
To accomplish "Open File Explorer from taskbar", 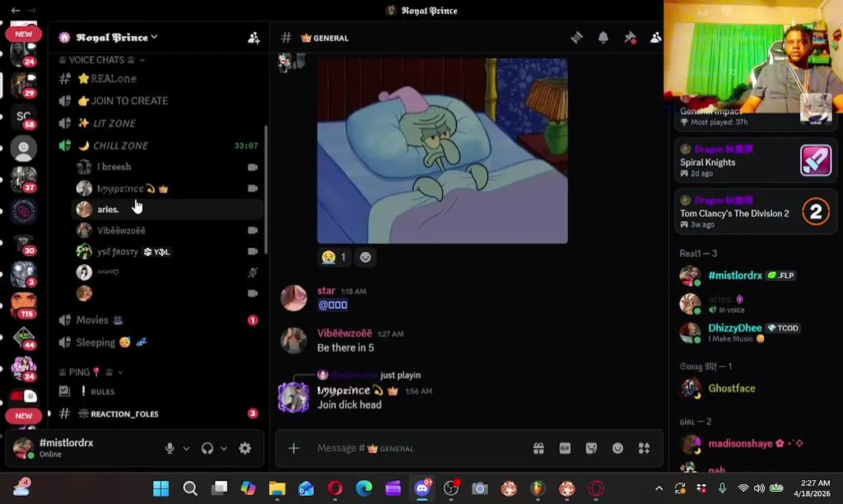I will point(277,489).
